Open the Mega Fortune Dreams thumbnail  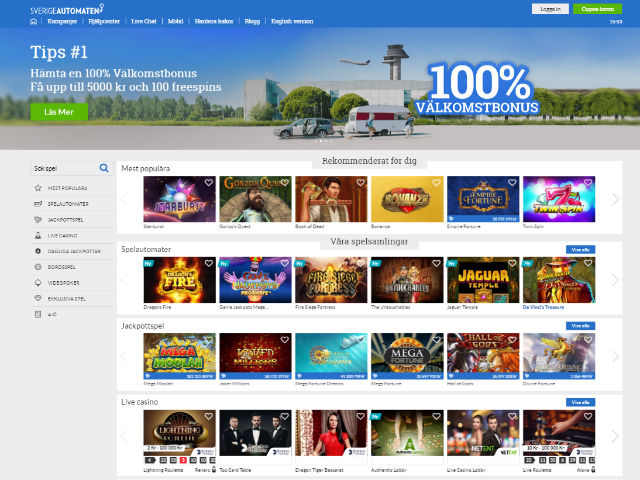point(331,356)
